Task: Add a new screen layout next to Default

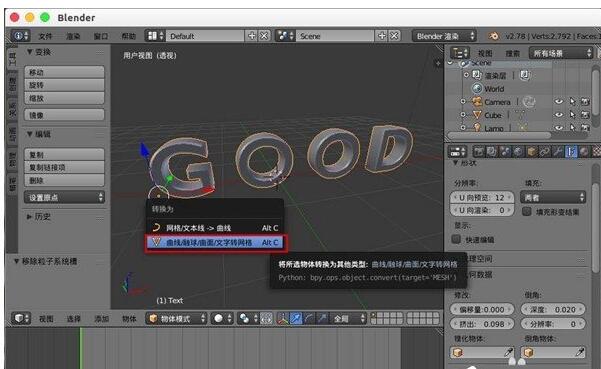Action: pos(251,36)
